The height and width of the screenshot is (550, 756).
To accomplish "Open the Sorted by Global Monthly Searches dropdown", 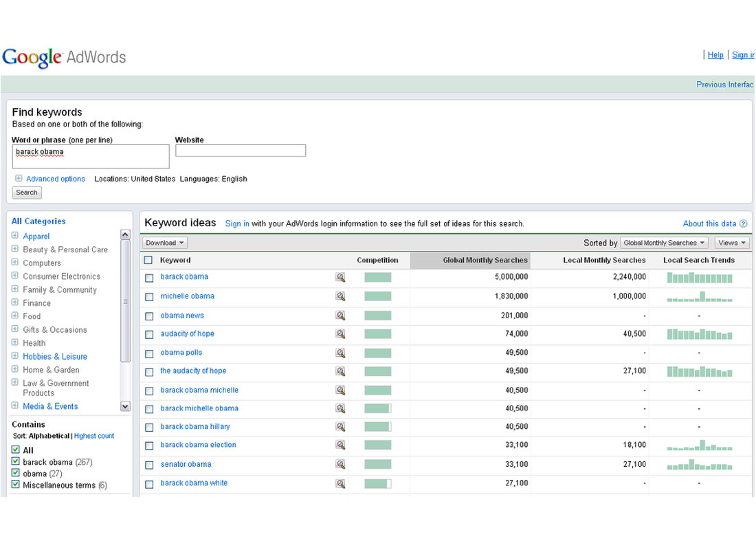I will click(x=665, y=243).
